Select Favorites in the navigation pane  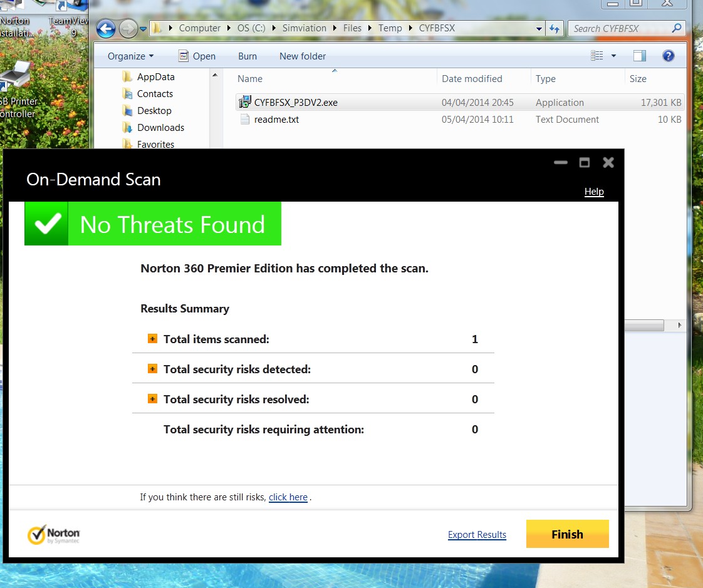[155, 144]
